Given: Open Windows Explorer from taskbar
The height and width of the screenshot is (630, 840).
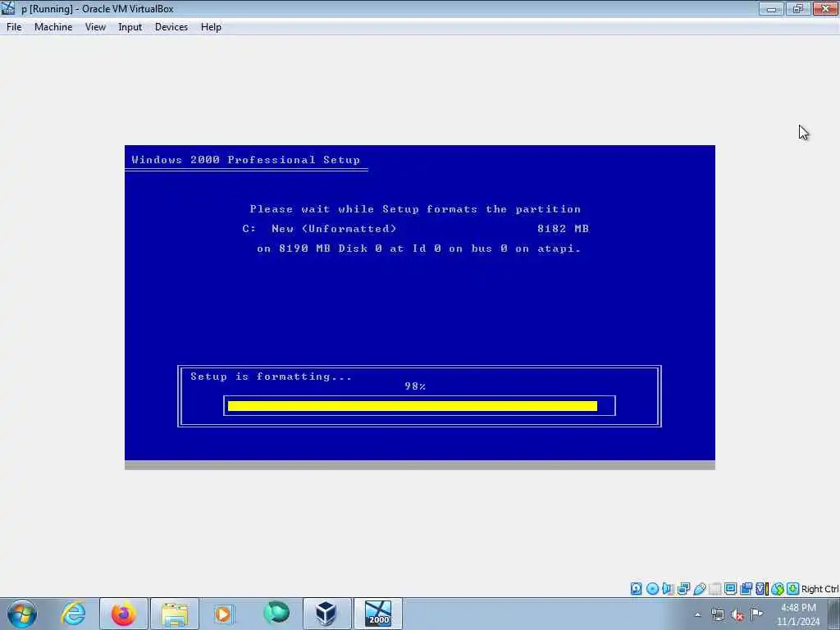Looking at the screenshot, I should (175, 614).
